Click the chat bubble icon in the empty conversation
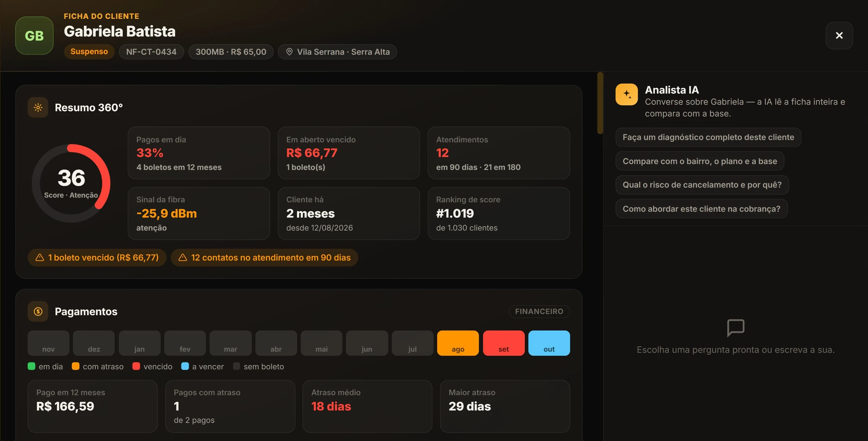Screen dimensions: 868x441 click(x=736, y=328)
